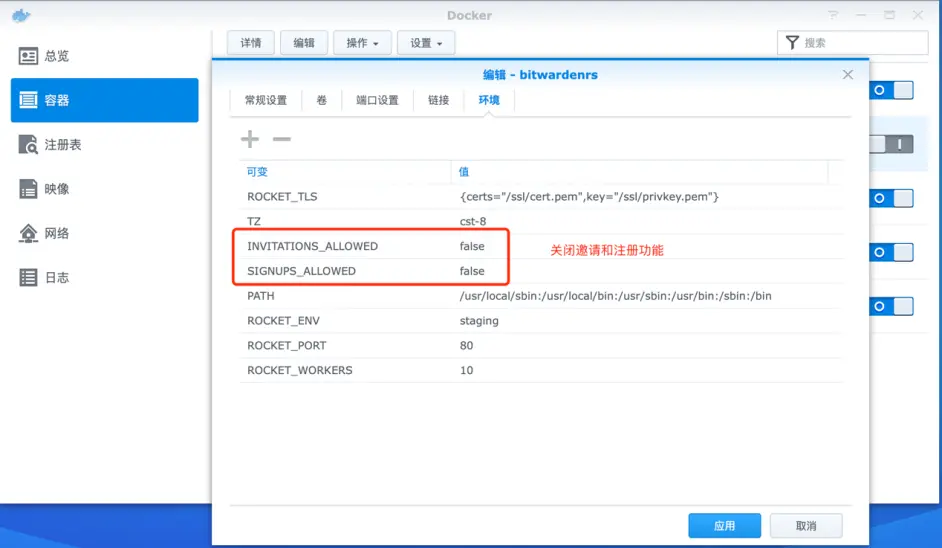Switch to the 端口设置 port settings tab

click(377, 100)
